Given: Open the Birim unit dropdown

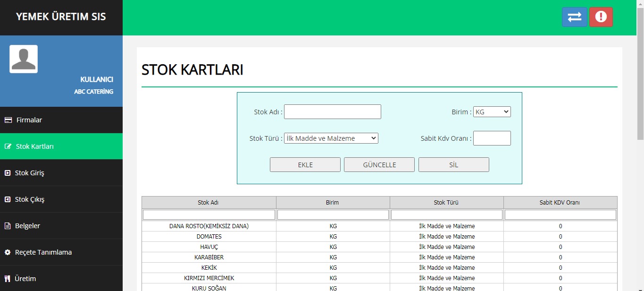Looking at the screenshot, I should pos(492,112).
